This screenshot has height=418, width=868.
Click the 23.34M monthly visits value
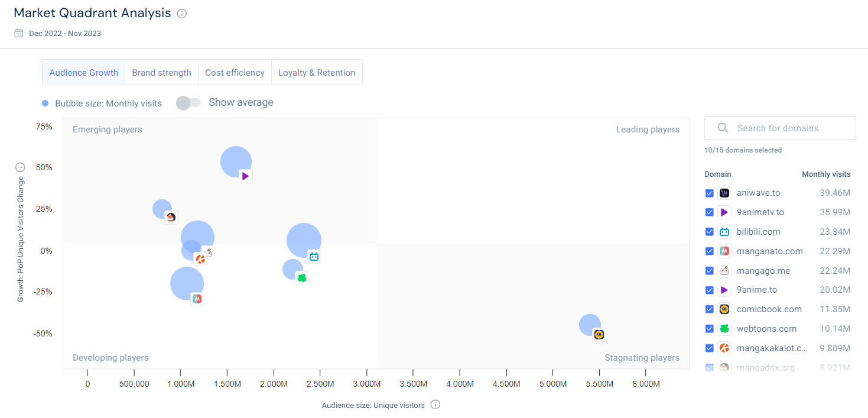tap(835, 232)
